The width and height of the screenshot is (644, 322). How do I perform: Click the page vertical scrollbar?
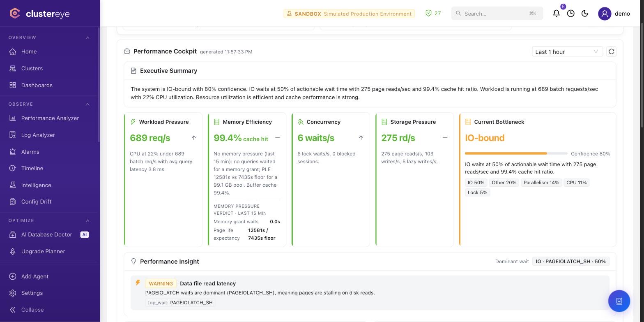point(642,75)
